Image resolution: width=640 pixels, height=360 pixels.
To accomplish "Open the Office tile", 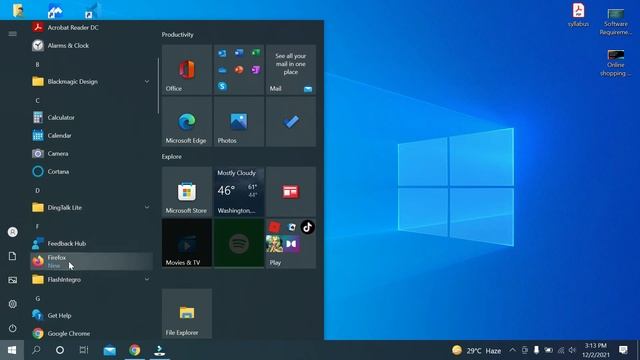I will pyautogui.click(x=187, y=70).
